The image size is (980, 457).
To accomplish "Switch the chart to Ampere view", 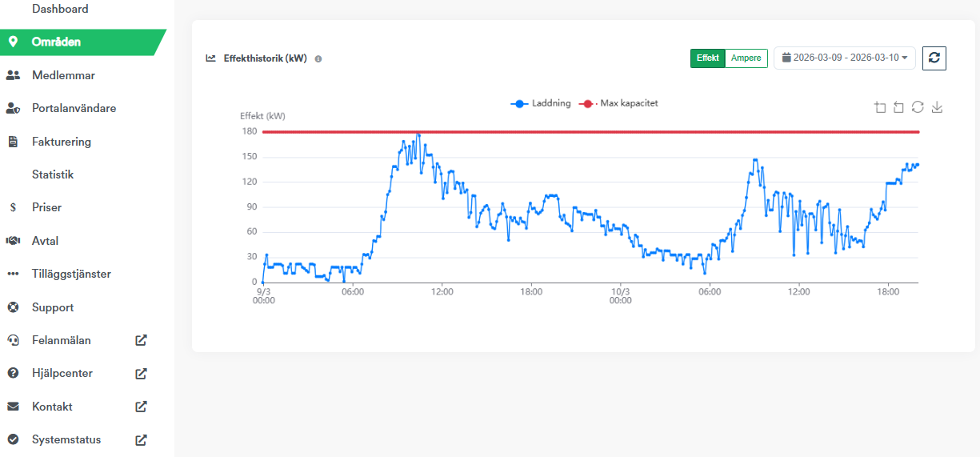I will (x=746, y=58).
